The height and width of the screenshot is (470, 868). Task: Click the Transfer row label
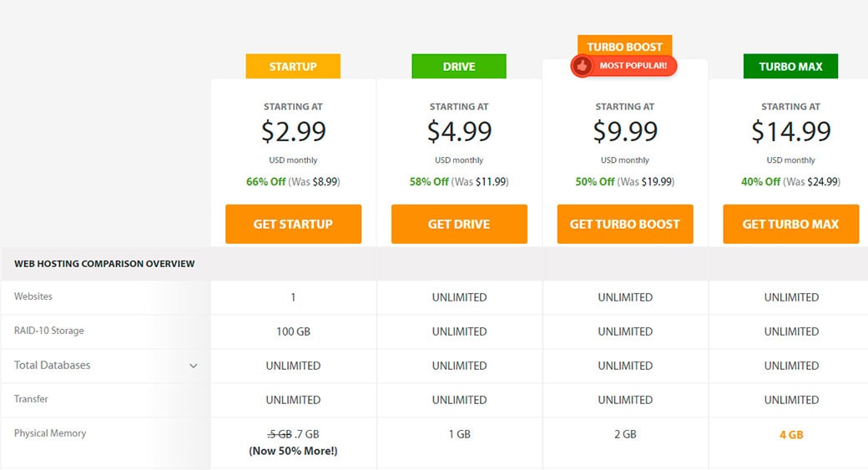pos(31,399)
